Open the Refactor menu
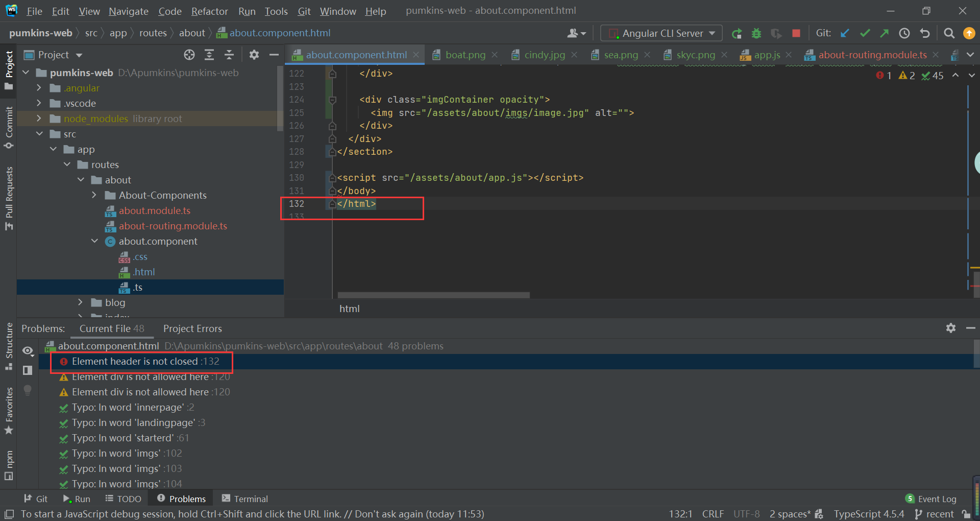The height and width of the screenshot is (521, 980). click(x=209, y=11)
